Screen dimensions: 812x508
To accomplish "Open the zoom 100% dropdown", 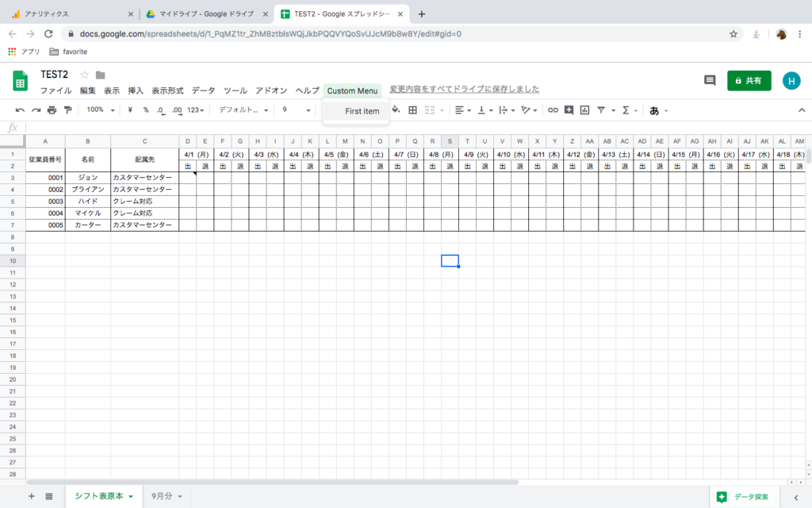I will coord(100,110).
